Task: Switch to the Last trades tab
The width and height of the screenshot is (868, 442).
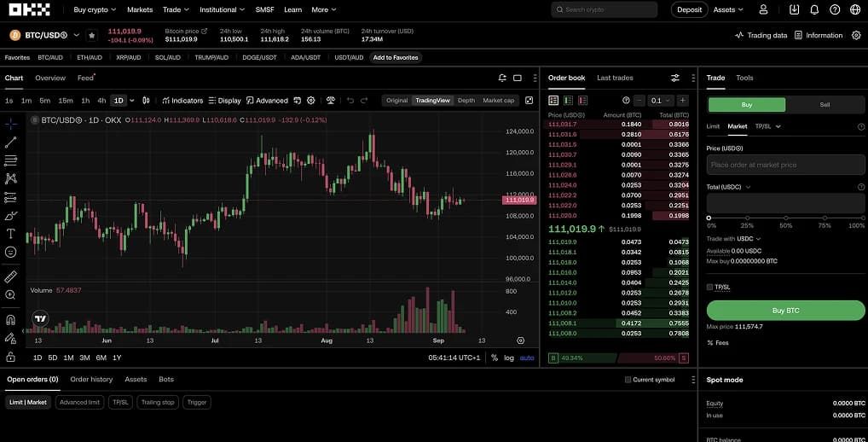Action: coord(615,79)
